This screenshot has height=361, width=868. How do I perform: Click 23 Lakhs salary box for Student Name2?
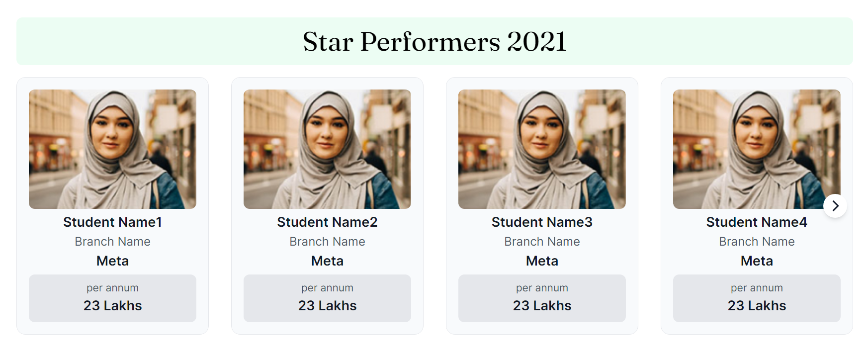(327, 298)
